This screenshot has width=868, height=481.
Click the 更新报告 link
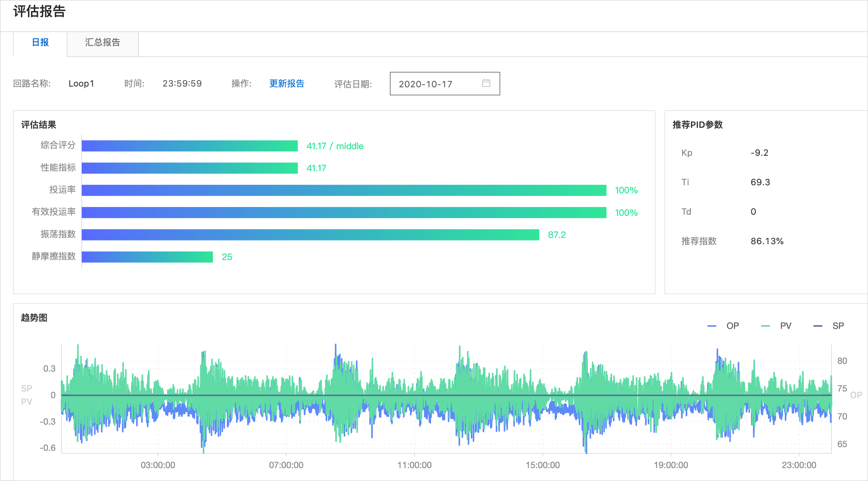(287, 84)
